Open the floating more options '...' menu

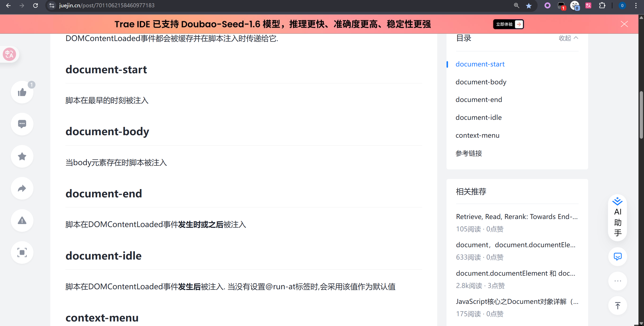click(618, 281)
